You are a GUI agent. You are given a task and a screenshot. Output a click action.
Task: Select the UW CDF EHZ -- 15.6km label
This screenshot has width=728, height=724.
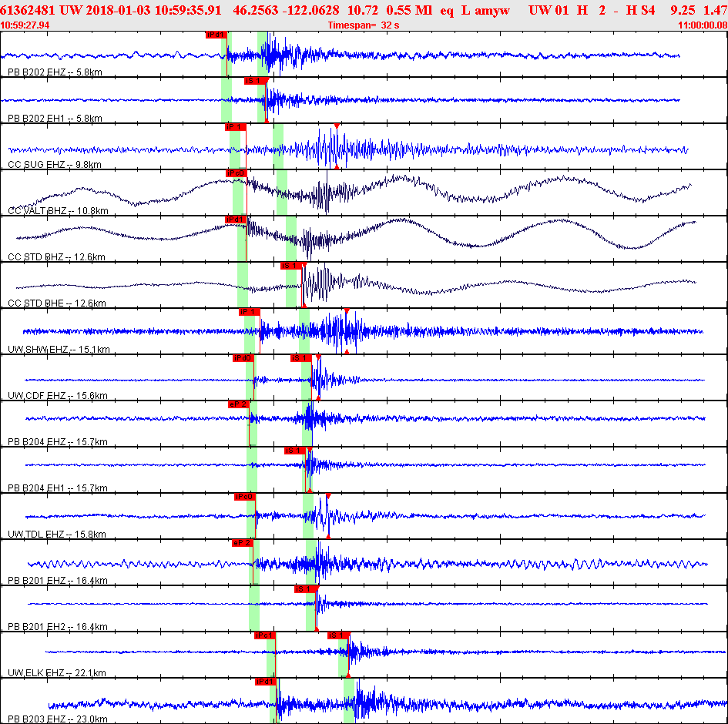pyautogui.click(x=58, y=395)
